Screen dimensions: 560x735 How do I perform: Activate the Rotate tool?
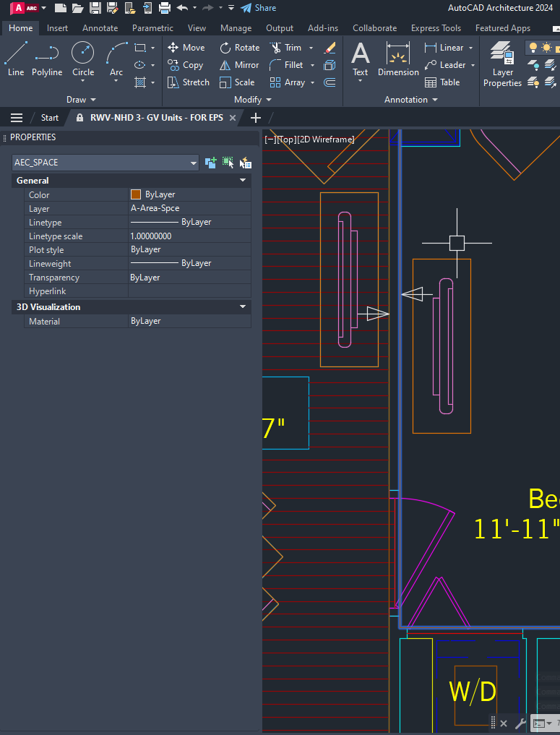coord(240,48)
